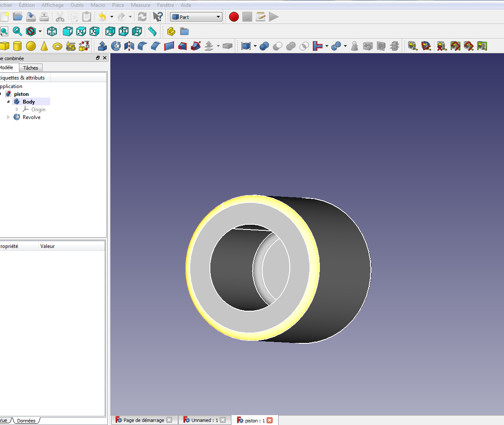Create a torus primitive
Screen dimensions: 504x425
[x=57, y=46]
